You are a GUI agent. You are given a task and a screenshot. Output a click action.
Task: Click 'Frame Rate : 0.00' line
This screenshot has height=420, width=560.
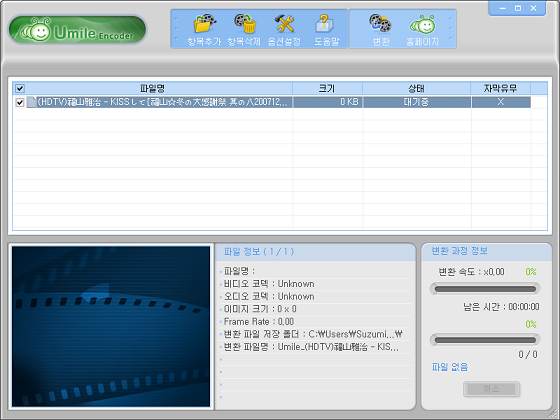[x=259, y=321]
